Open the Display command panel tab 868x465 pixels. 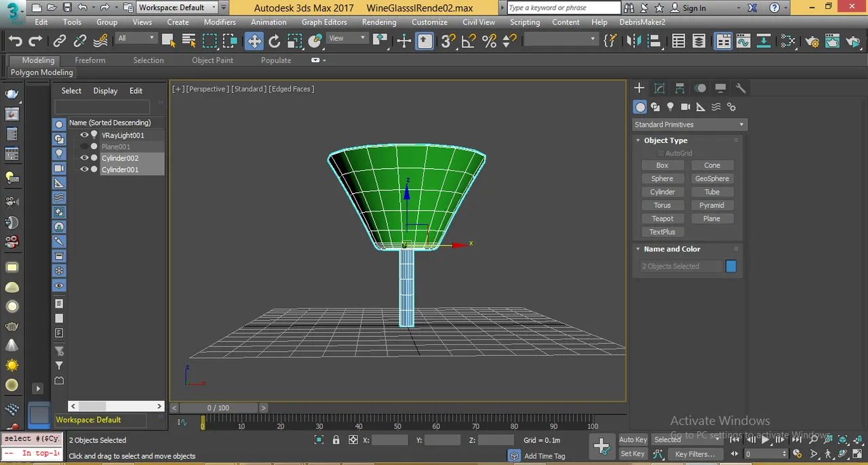click(x=720, y=88)
